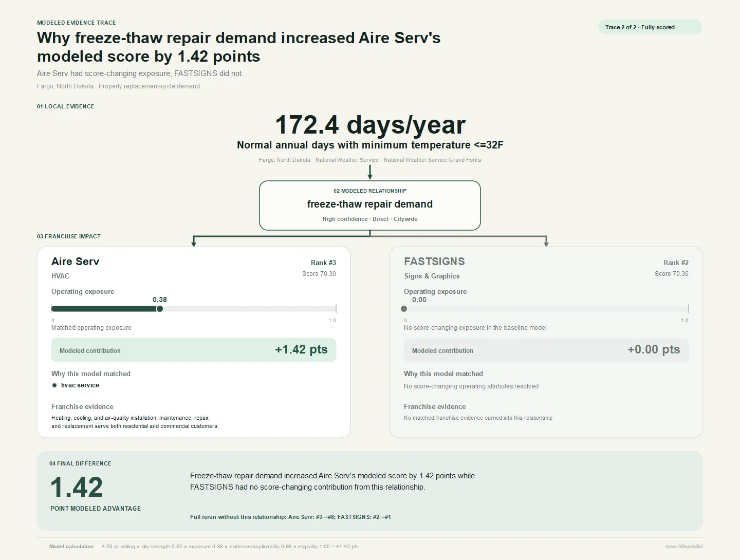Click the '03 FRANCHISE IMPACT' section label
This screenshot has width=740, height=560.
pyautogui.click(x=69, y=236)
